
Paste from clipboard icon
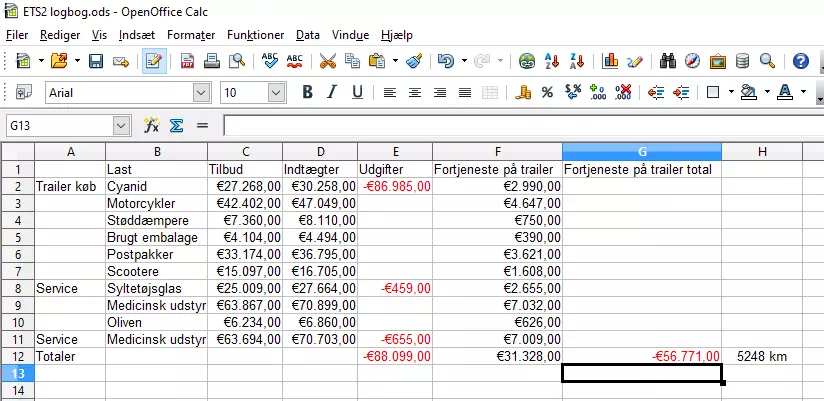pyautogui.click(x=377, y=61)
